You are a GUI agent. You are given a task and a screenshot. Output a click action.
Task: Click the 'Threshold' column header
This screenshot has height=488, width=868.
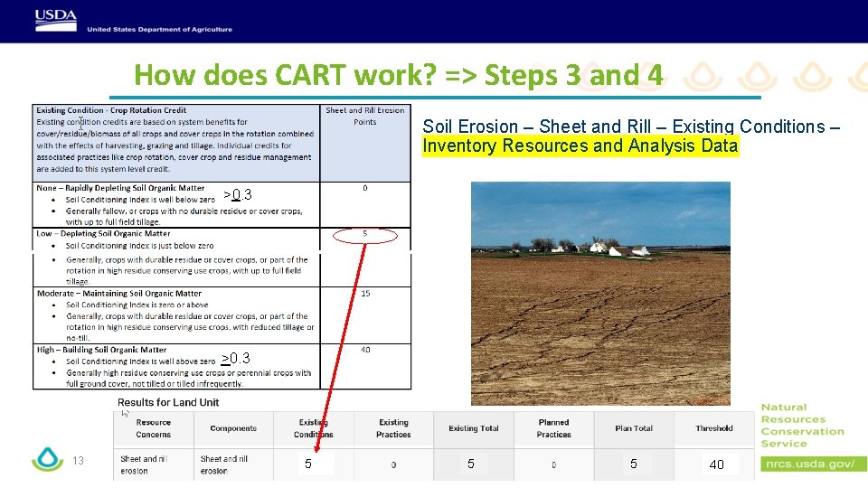coord(714,428)
